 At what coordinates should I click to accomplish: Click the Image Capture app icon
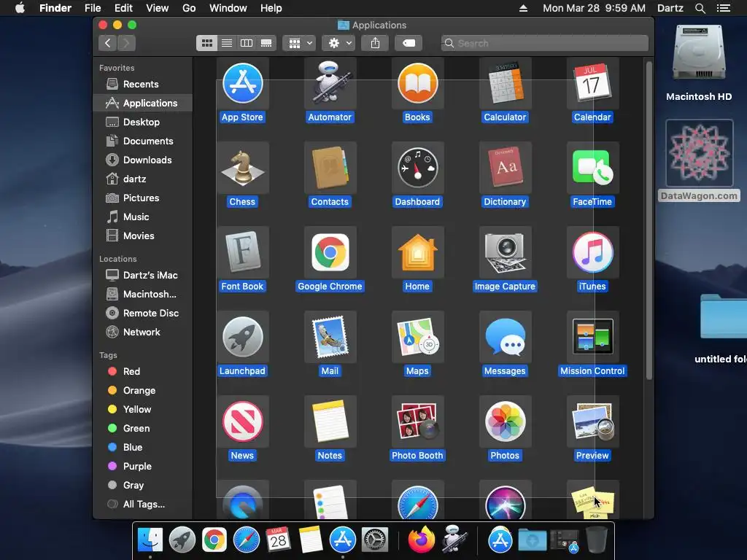[x=506, y=252]
